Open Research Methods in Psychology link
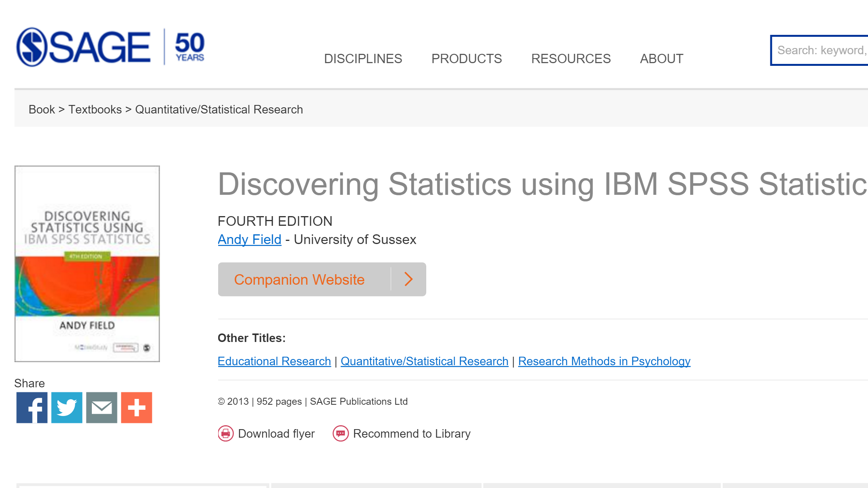Image resolution: width=868 pixels, height=488 pixels. coord(604,361)
